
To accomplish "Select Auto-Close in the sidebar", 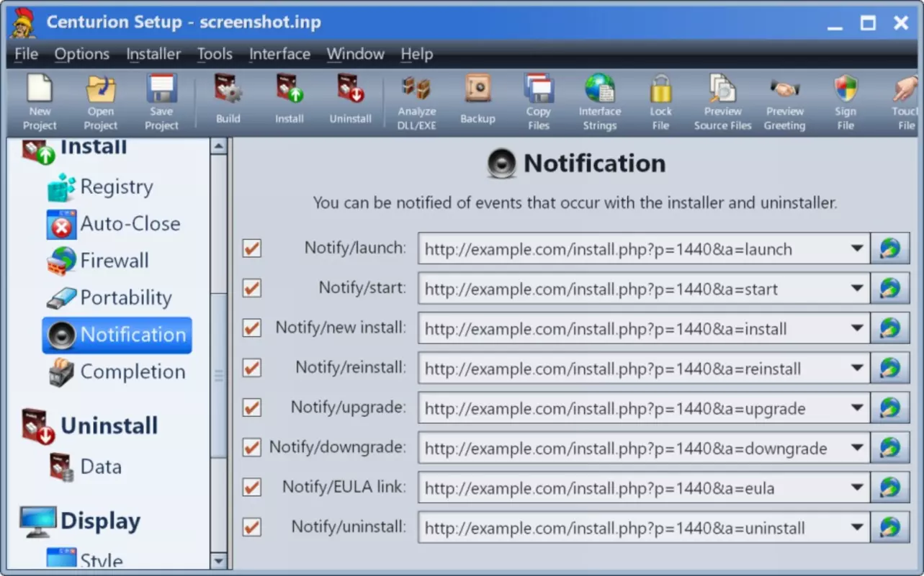I will [114, 224].
